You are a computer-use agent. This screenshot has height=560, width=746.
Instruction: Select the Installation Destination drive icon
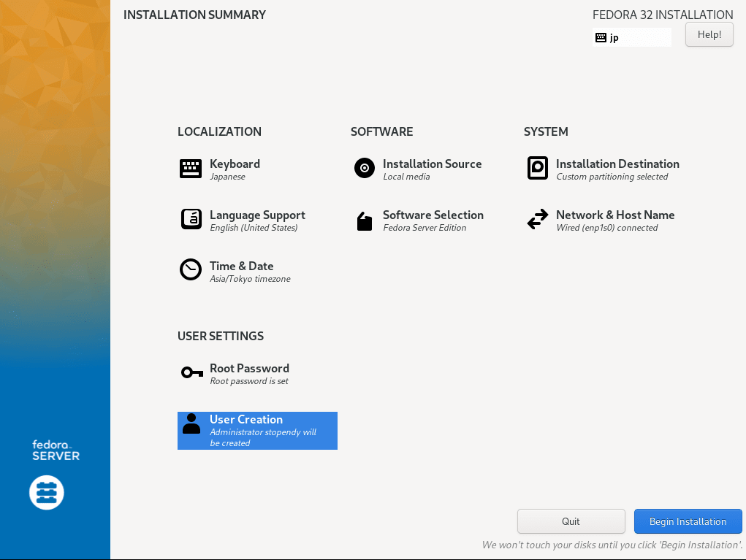point(537,168)
